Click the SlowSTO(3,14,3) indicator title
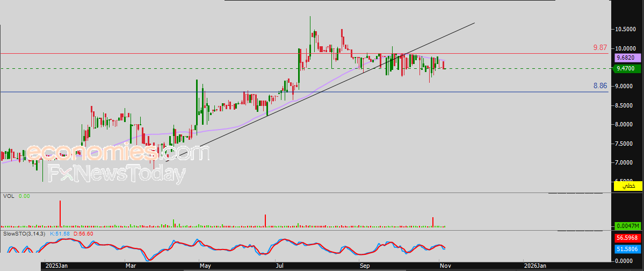Viewport: 644px width, 271px height. pyautogui.click(x=24, y=233)
